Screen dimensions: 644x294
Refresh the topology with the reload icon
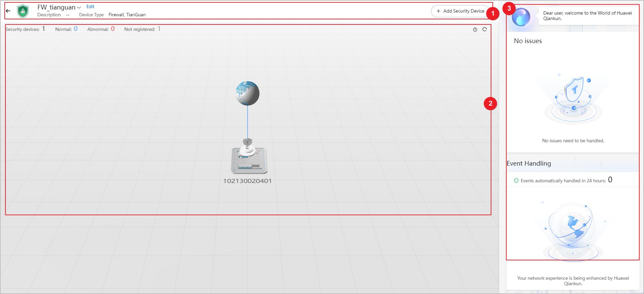tap(485, 29)
